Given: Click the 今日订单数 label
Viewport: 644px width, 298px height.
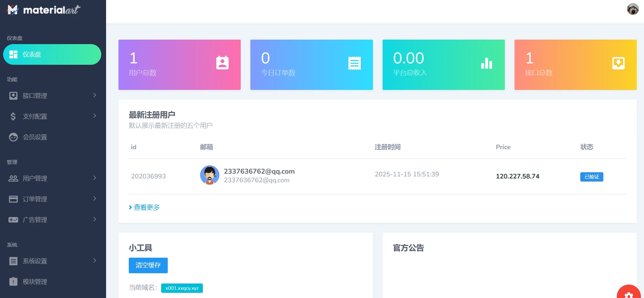Looking at the screenshot, I should pyautogui.click(x=278, y=73).
